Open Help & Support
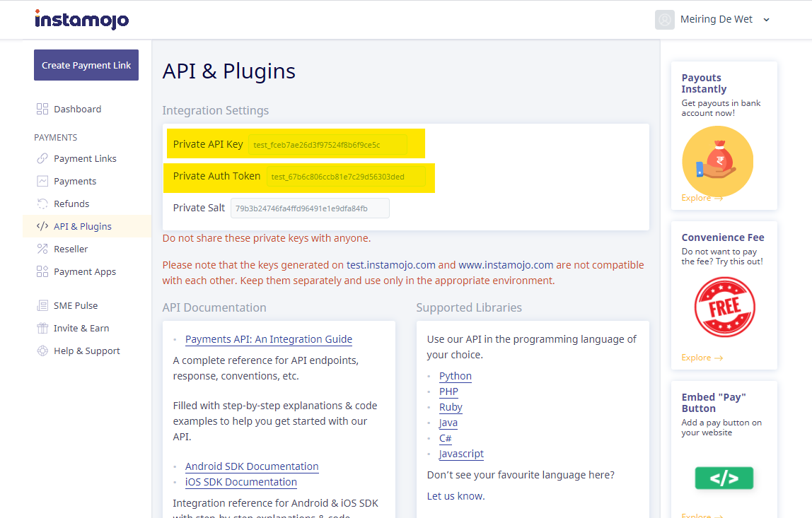This screenshot has width=812, height=518. [87, 351]
